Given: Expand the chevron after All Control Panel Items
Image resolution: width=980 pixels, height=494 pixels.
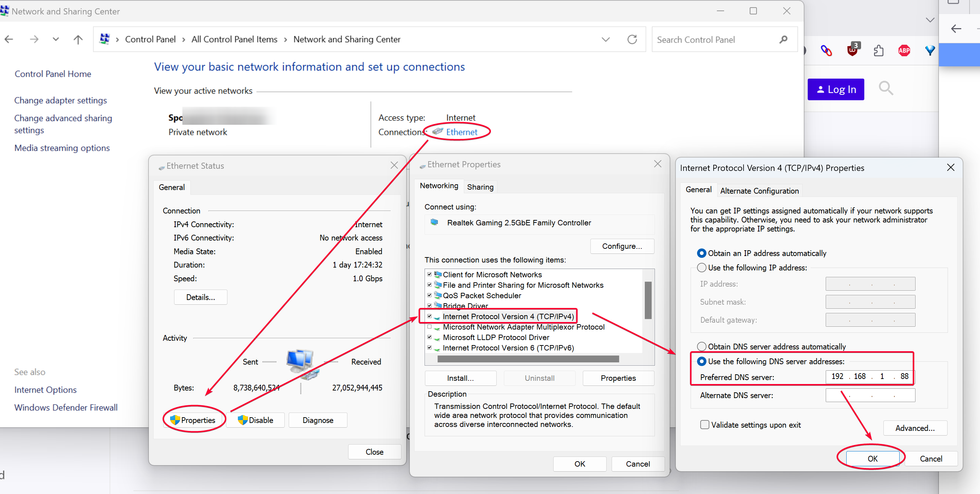Looking at the screenshot, I should pos(285,40).
